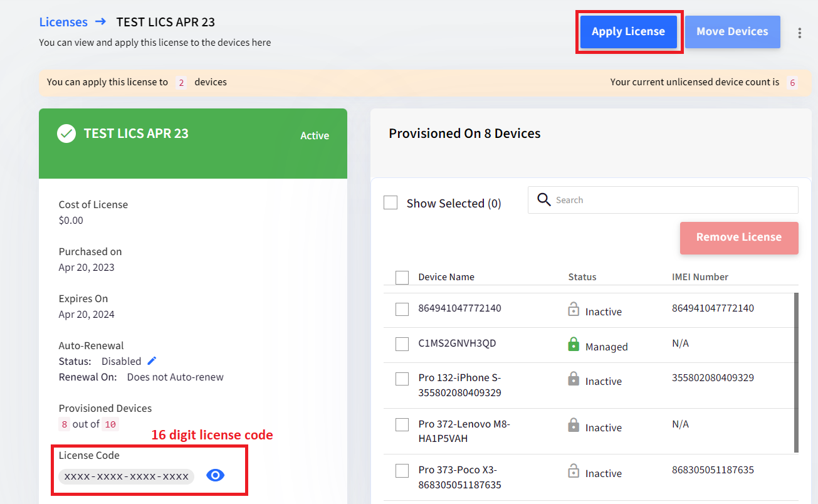818x504 pixels.
Task: Click the lock icon for Pro 372-Lenovo M8
Action: pos(574,426)
